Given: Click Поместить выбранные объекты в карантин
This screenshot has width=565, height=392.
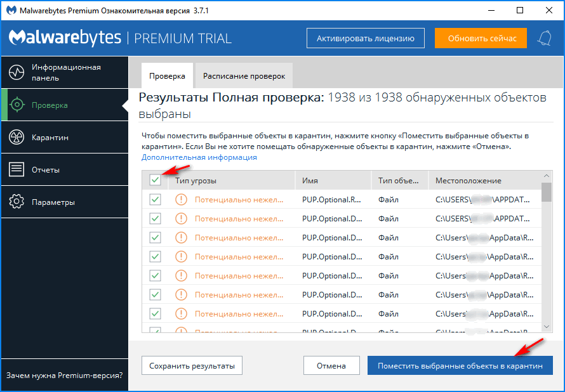Looking at the screenshot, I should coord(460,366).
